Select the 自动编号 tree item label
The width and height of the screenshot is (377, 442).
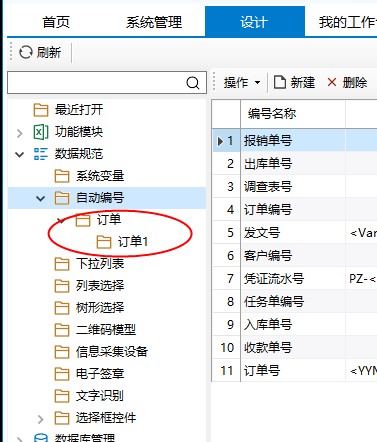point(100,198)
